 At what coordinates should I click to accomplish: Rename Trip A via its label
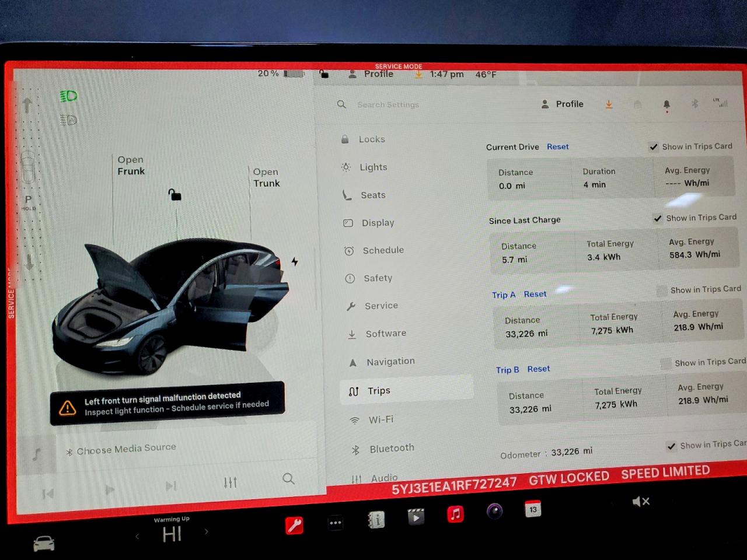[x=504, y=295]
